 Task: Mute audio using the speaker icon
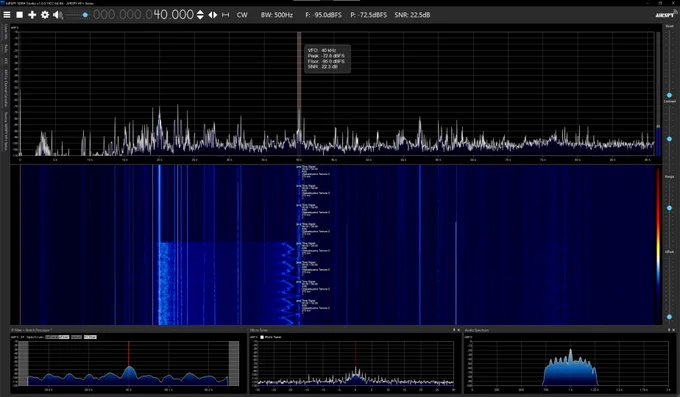58,15
